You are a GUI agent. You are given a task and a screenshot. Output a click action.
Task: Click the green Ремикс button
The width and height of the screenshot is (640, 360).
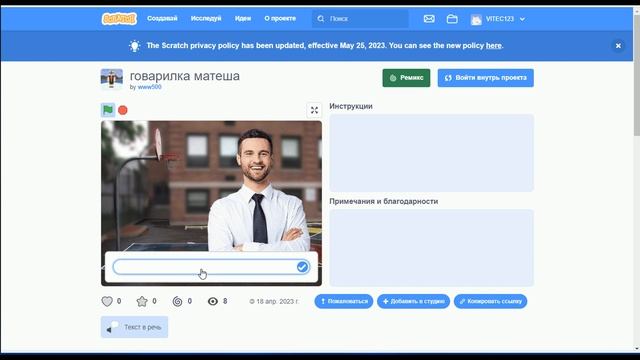pyautogui.click(x=406, y=78)
